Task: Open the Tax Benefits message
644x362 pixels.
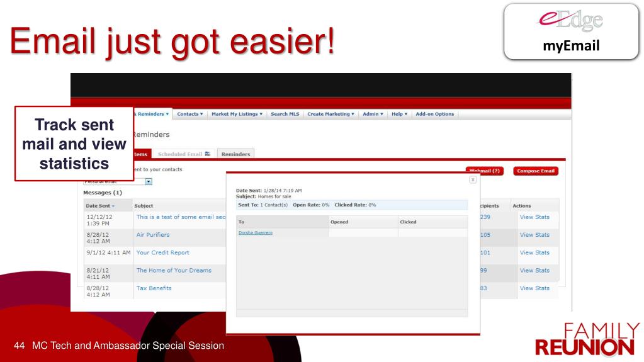Action: [154, 288]
